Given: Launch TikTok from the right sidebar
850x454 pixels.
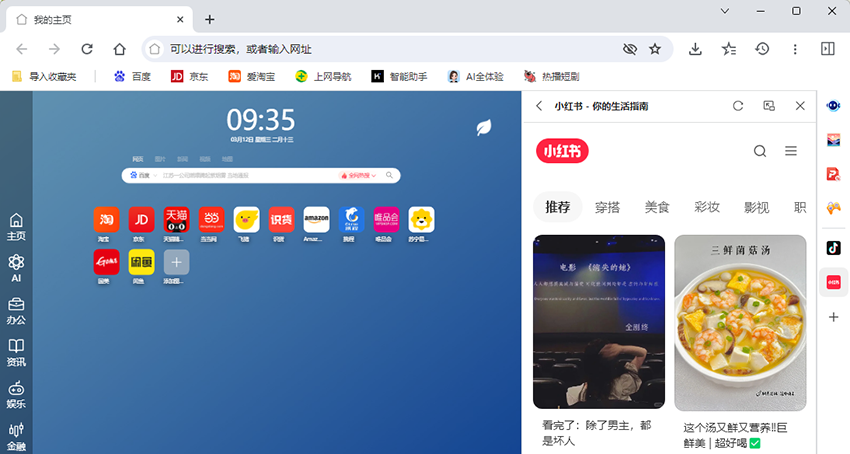Looking at the screenshot, I should pos(833,247).
